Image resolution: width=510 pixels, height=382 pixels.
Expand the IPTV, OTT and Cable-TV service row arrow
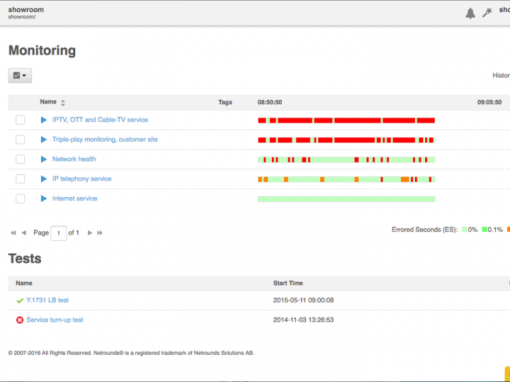(x=44, y=120)
